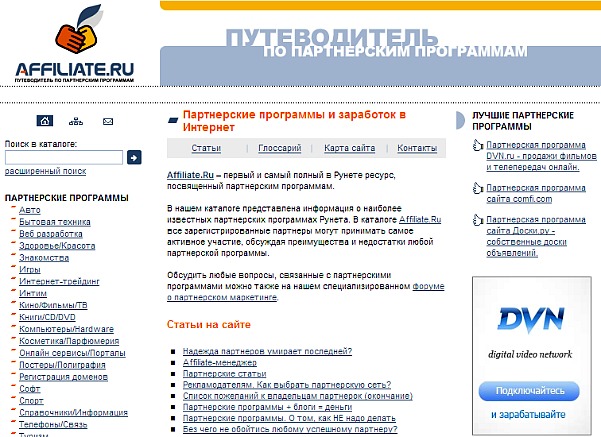Click 'и зарабатывайте' text in DVN banner
Viewport: 601px width, 437px height.
point(528,414)
